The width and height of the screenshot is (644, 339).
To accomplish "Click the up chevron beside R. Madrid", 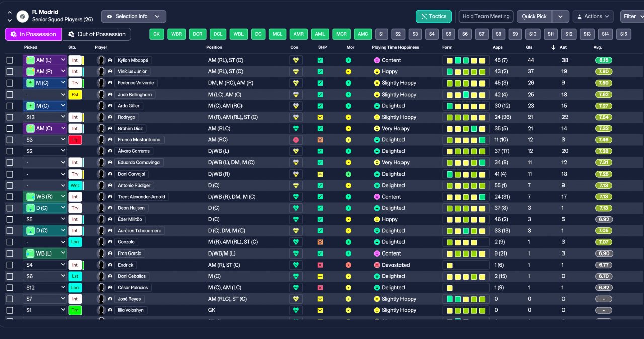I will (x=10, y=13).
